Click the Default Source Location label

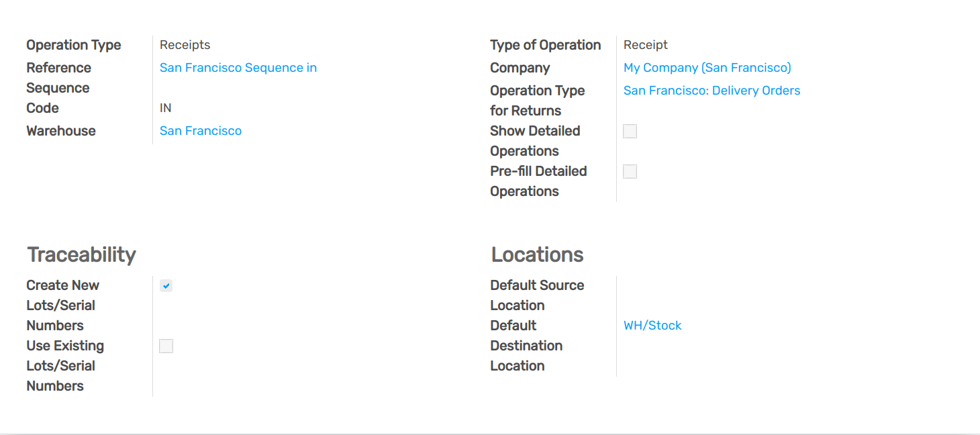[x=536, y=295]
